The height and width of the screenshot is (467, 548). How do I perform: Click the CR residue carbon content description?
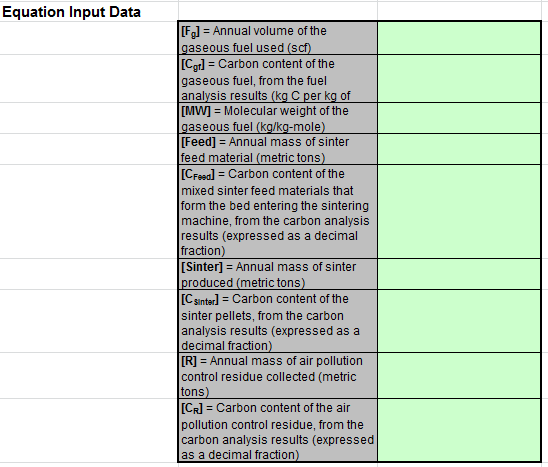(x=278, y=430)
